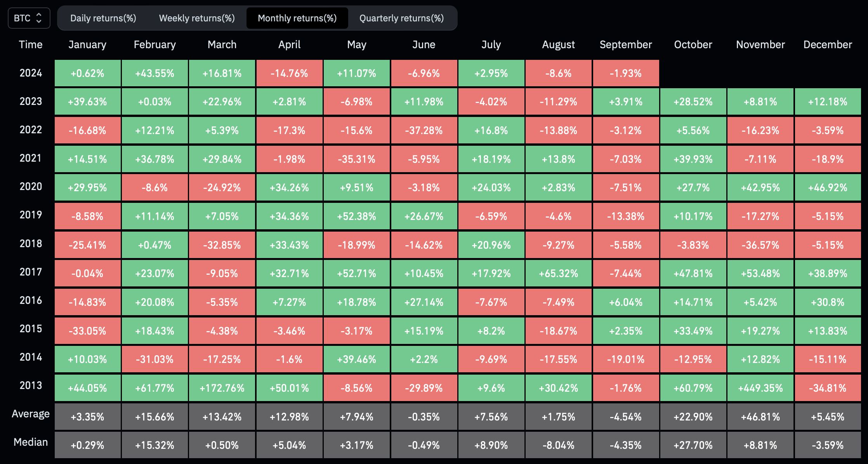Screen dimensions: 868x464
Task: Click the +27.70% October median cell
Action: pos(693,445)
